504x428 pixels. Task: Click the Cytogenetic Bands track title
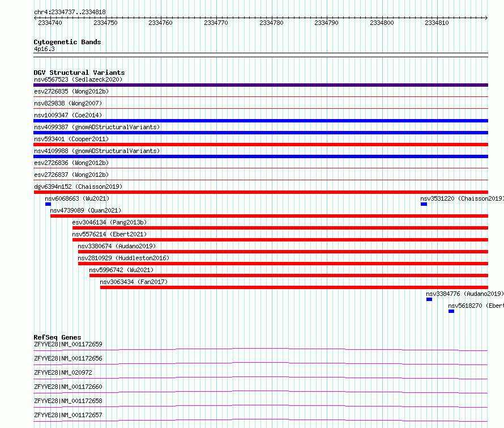point(67,42)
